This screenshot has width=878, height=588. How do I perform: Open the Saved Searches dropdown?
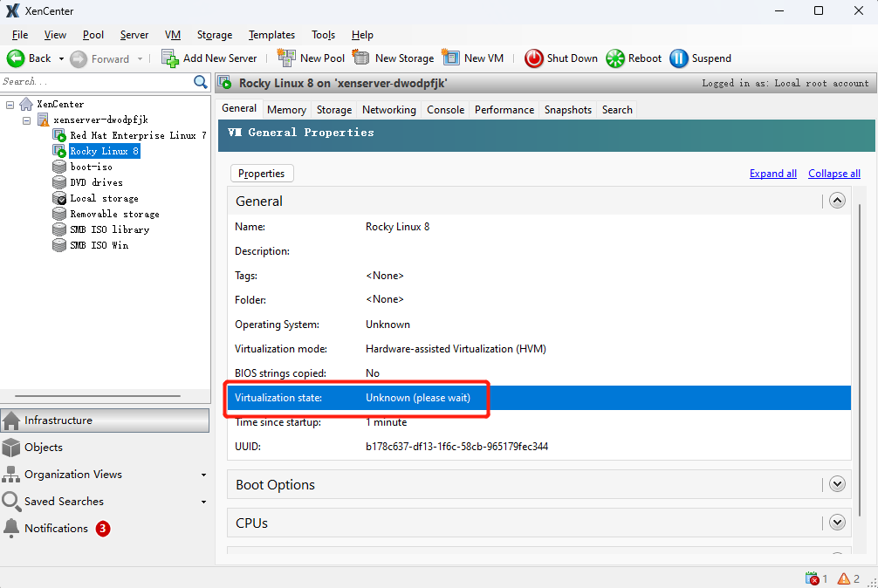tap(203, 502)
